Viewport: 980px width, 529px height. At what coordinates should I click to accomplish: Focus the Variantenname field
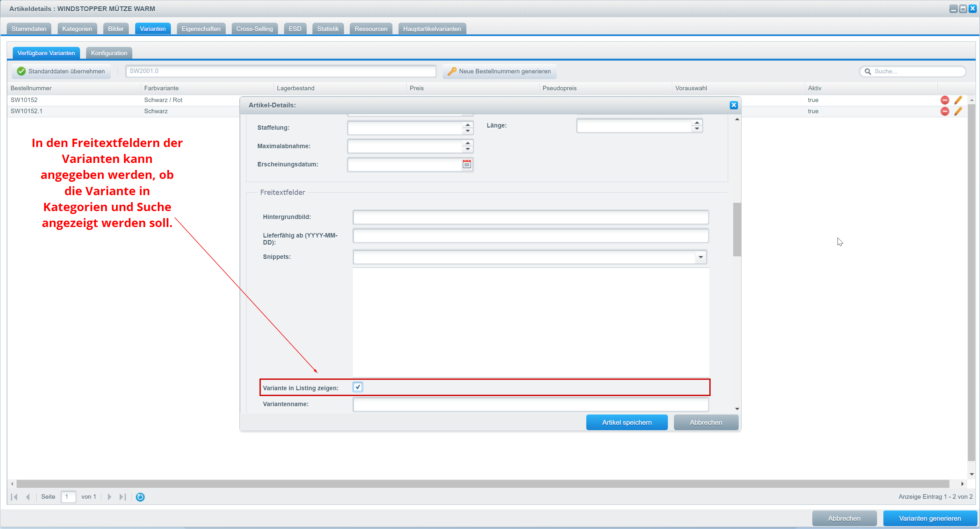[x=531, y=405]
